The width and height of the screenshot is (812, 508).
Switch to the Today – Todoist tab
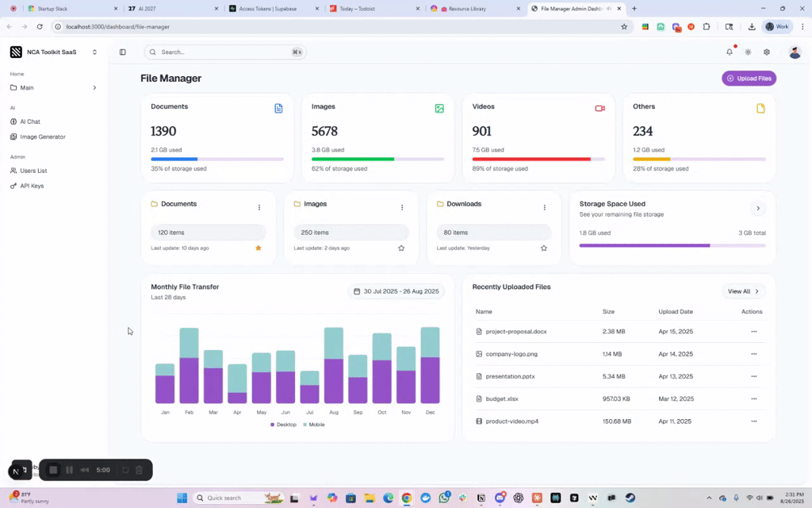click(375, 9)
